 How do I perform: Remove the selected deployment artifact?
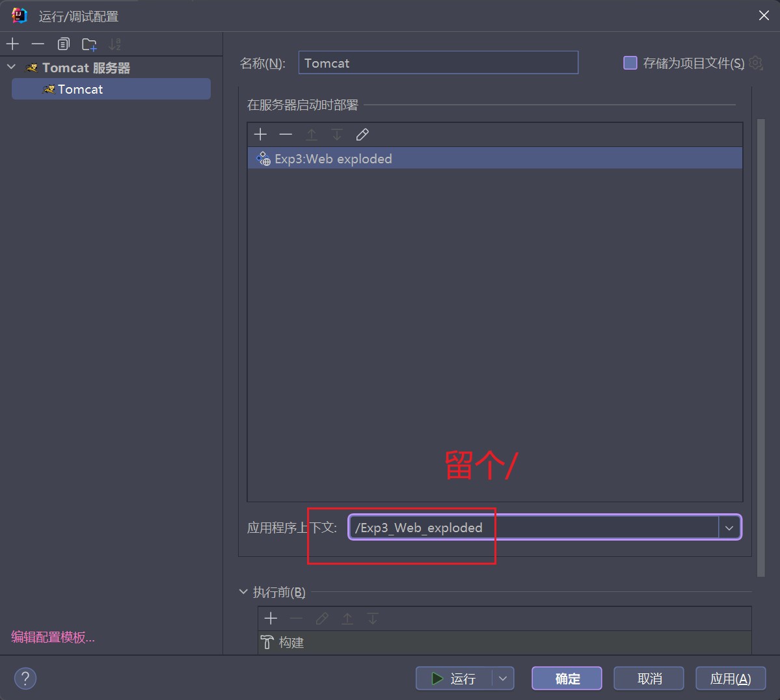pos(286,134)
